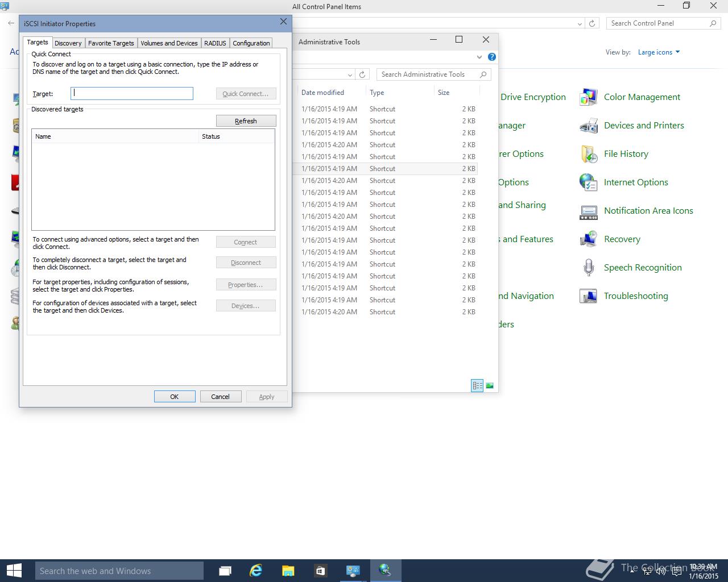Open File Explorer from the taskbar
728x582 pixels.
coord(288,571)
